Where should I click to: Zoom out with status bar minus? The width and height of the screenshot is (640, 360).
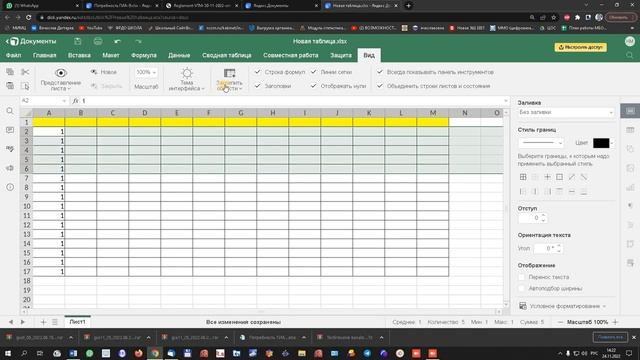click(x=560, y=322)
